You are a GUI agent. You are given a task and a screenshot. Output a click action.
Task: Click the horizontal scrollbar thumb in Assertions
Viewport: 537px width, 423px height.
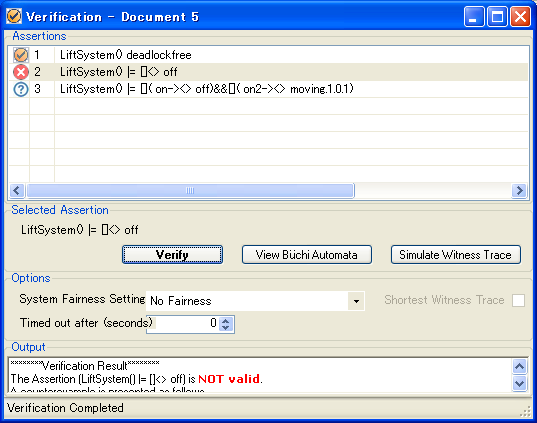coord(190,190)
